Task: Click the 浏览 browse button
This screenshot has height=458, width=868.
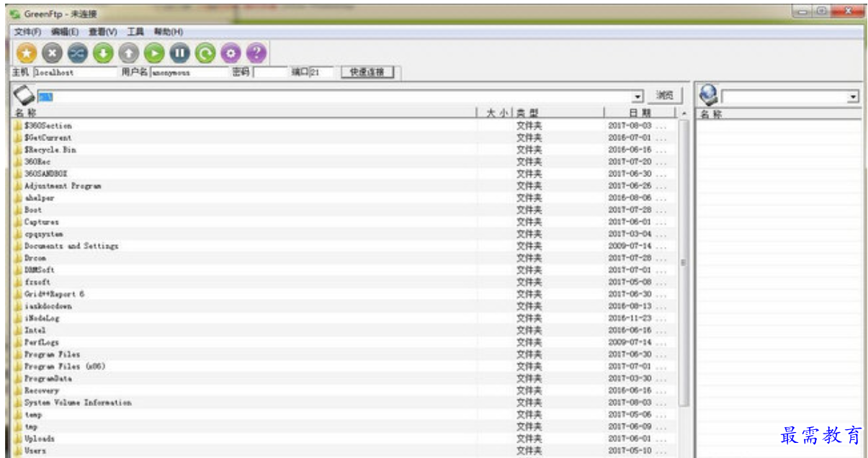Action: pyautogui.click(x=665, y=95)
